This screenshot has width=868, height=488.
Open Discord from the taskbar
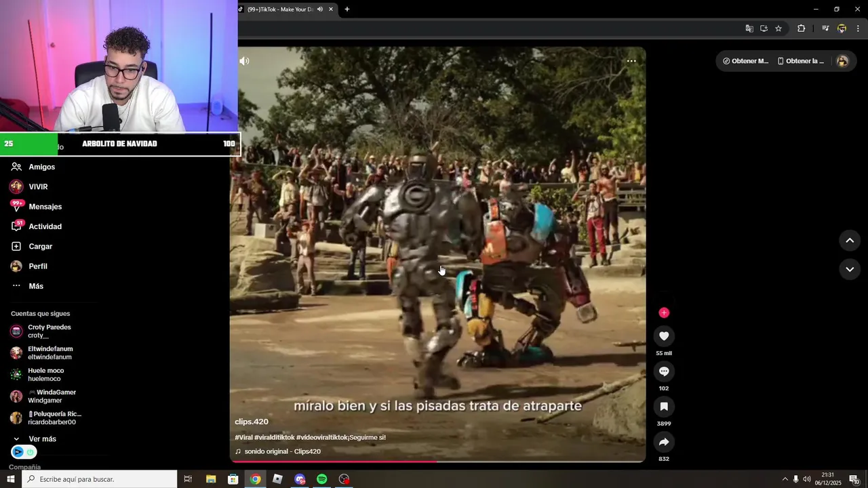click(300, 479)
